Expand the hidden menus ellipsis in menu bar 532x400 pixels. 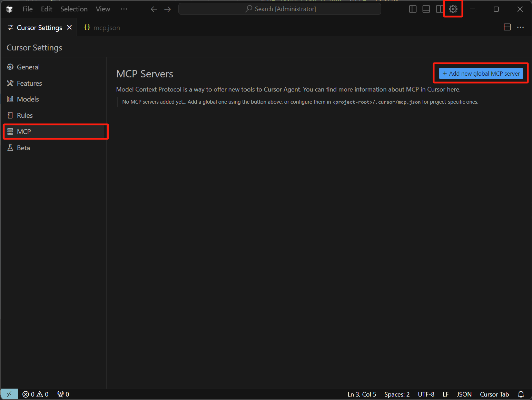point(124,9)
